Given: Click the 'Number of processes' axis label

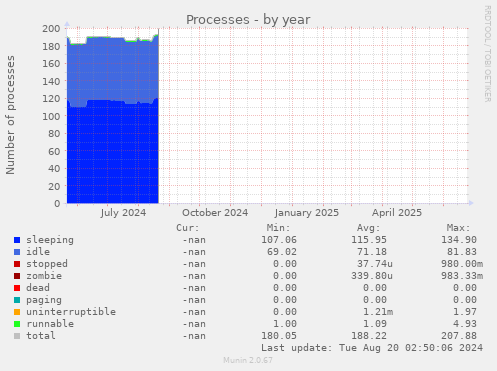Looking at the screenshot, I should 10,115.
